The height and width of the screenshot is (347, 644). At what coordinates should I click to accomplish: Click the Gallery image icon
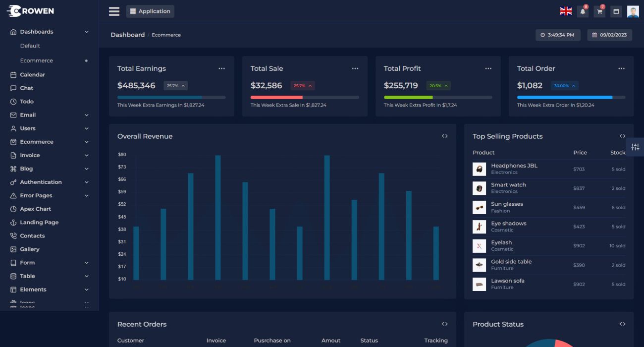(x=13, y=249)
